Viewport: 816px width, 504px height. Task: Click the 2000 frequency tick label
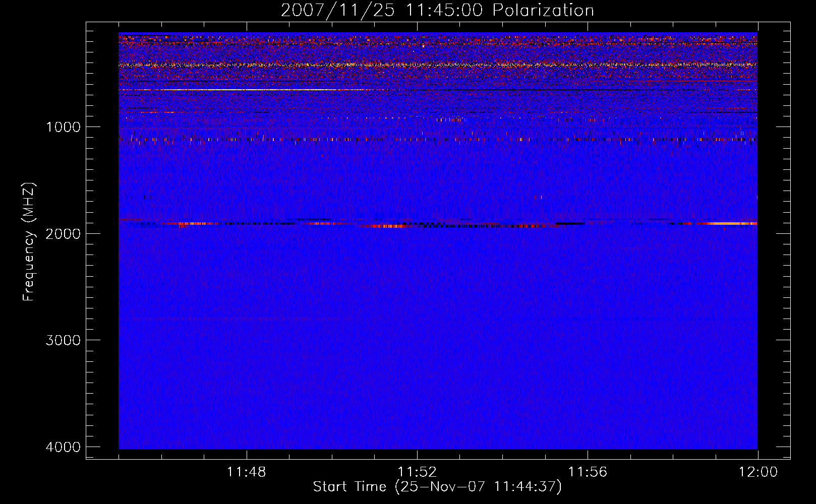(x=63, y=234)
